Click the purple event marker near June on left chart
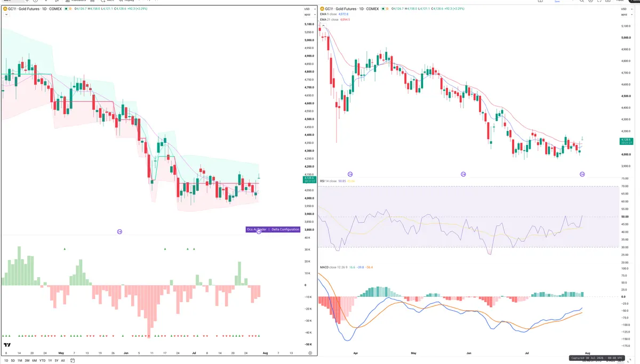Image resolution: width=640 pixels, height=364 pixels. pos(119,231)
